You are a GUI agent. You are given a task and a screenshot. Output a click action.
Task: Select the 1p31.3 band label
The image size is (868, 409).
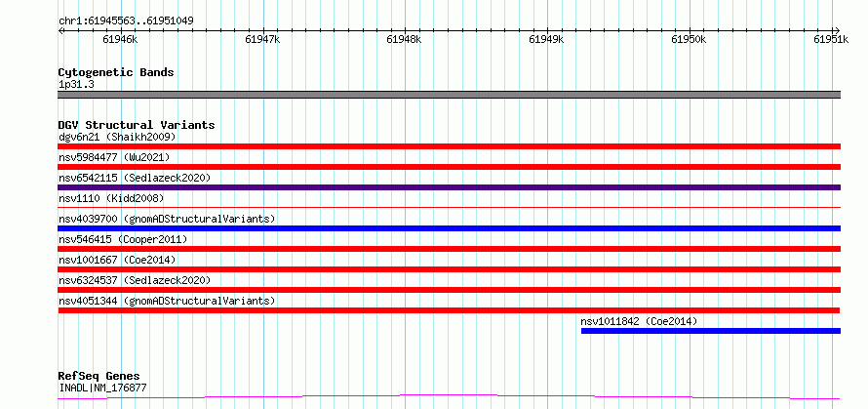coord(75,85)
